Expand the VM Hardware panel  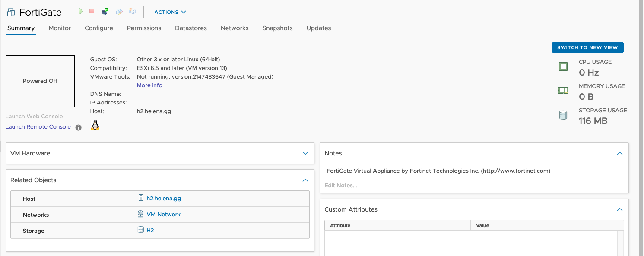[305, 153]
